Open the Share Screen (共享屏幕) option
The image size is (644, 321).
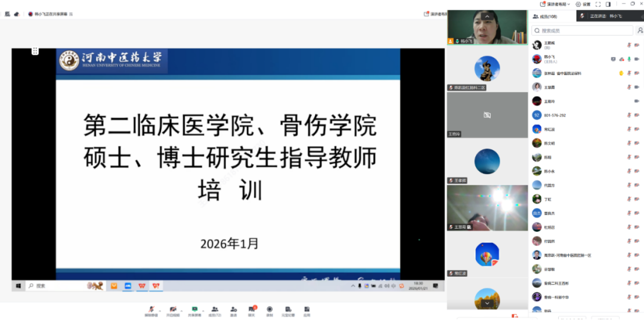(194, 310)
